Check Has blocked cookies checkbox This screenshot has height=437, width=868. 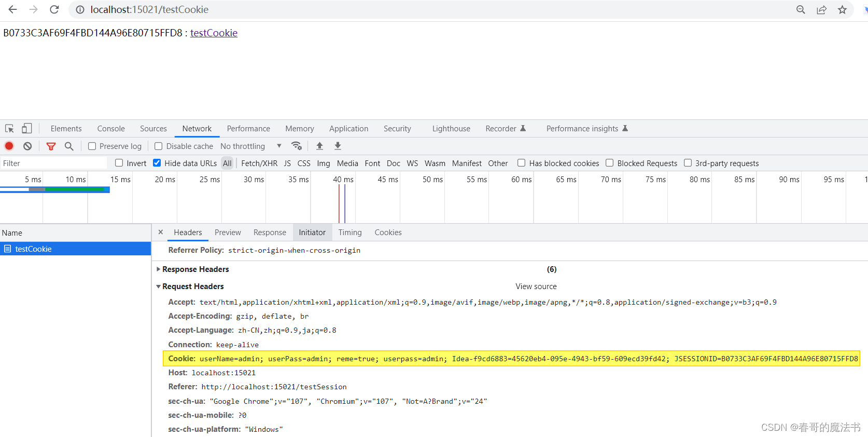tap(522, 163)
